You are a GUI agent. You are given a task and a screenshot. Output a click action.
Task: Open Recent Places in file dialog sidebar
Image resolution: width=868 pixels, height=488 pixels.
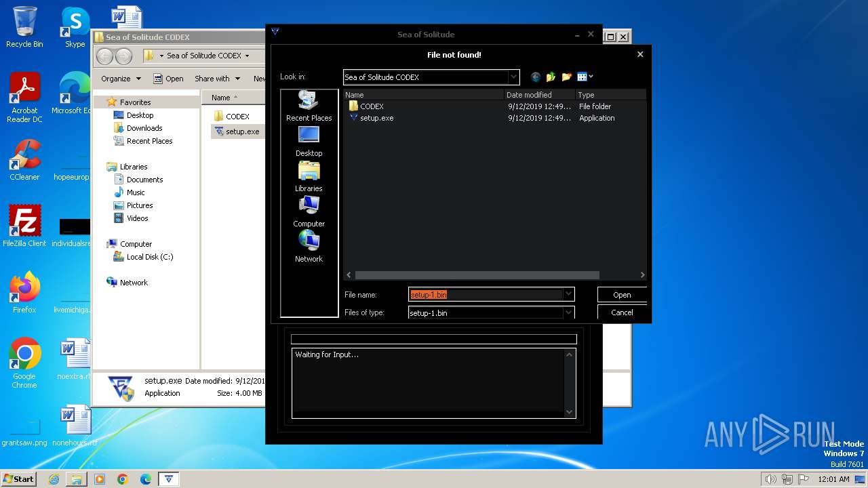(309, 106)
